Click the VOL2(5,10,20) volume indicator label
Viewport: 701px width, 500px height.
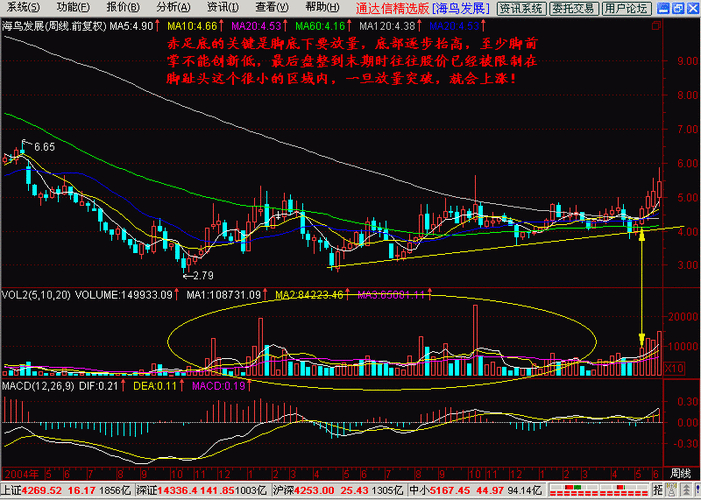tap(36, 295)
